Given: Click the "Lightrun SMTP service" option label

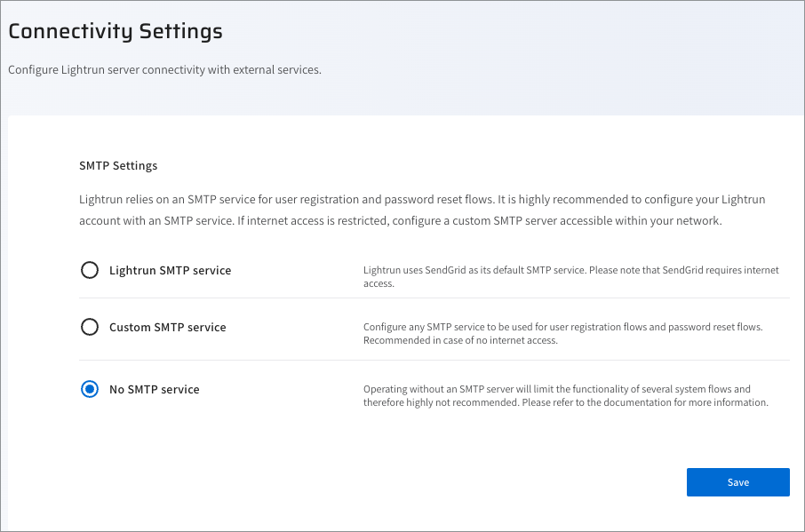Looking at the screenshot, I should point(170,270).
